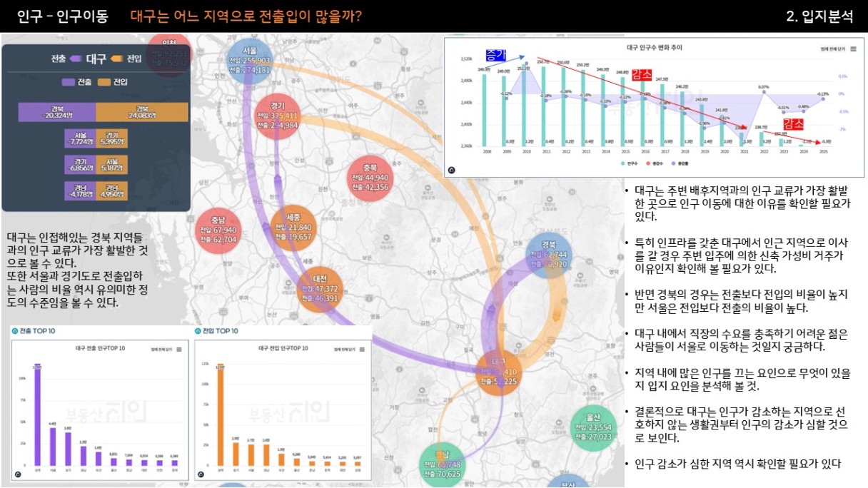868x488 pixels.
Task: Select the 서울 bubble on the map
Action: [x=249, y=61]
